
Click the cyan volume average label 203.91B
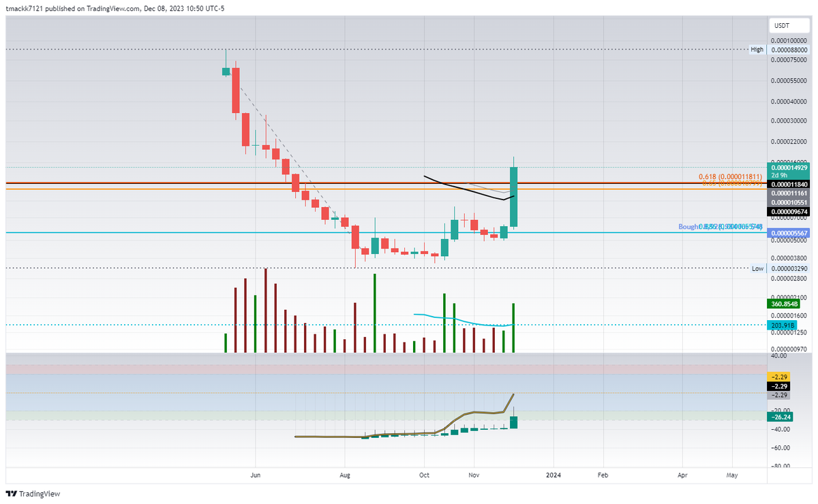tap(781, 326)
